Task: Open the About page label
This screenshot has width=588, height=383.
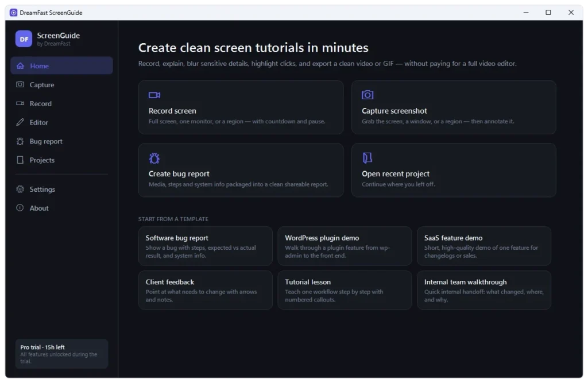Action: coord(39,208)
